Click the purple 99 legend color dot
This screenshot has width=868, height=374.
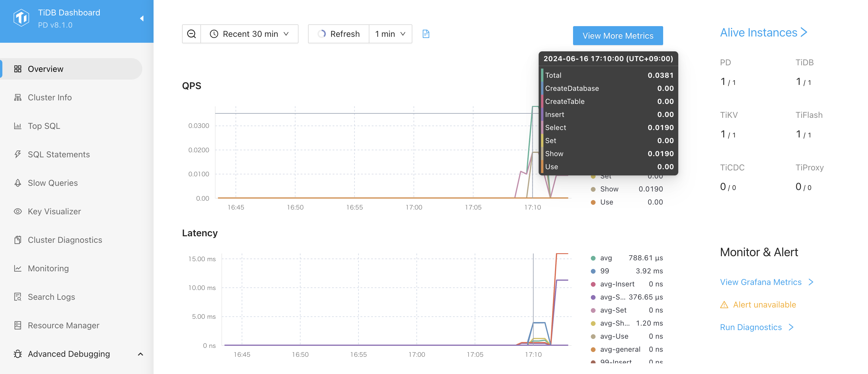click(593, 271)
